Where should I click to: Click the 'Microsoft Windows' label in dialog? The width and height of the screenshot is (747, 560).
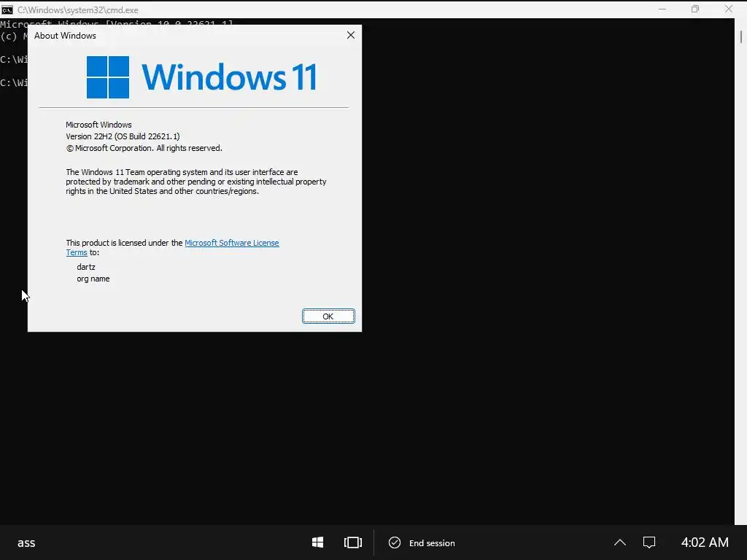coord(98,125)
